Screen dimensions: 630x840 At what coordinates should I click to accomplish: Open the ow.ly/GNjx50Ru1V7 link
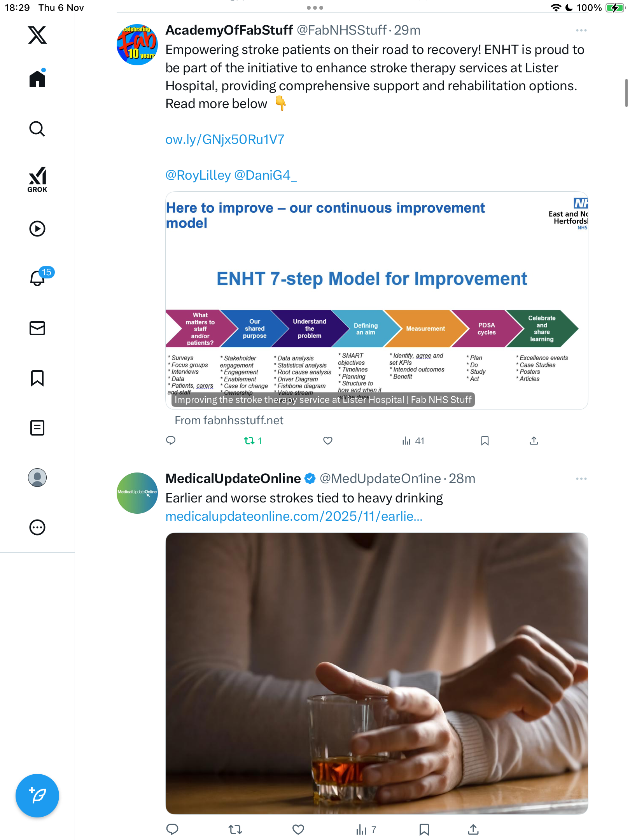pos(225,140)
